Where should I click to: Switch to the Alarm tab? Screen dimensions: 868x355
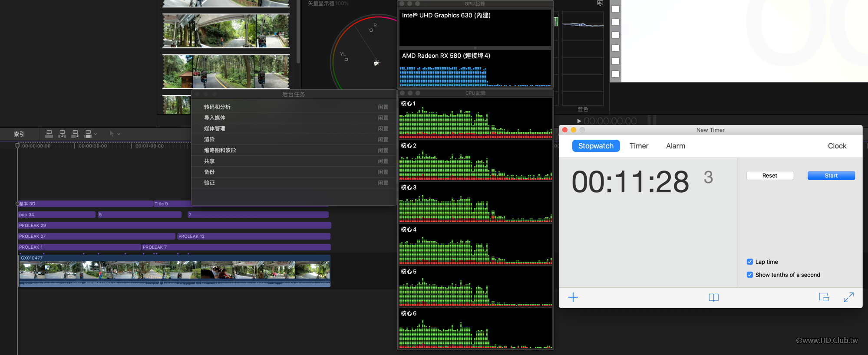pos(675,146)
